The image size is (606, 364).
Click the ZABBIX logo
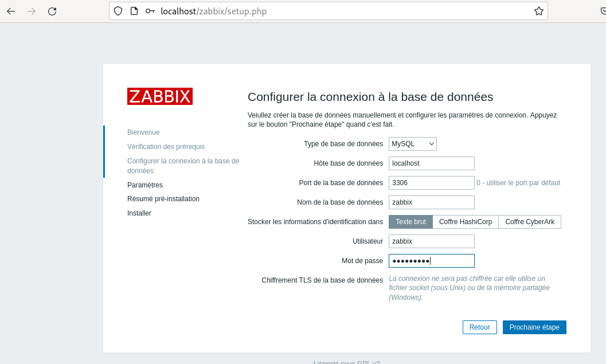160,96
